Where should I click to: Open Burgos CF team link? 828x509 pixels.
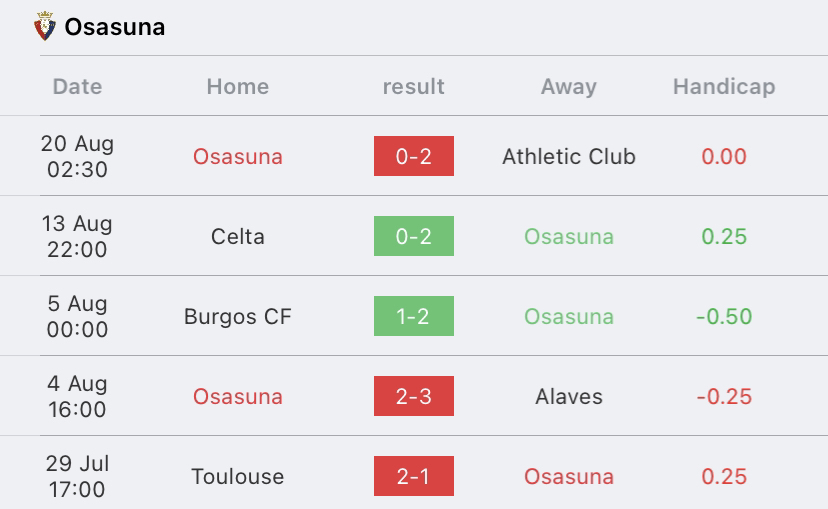pos(238,316)
